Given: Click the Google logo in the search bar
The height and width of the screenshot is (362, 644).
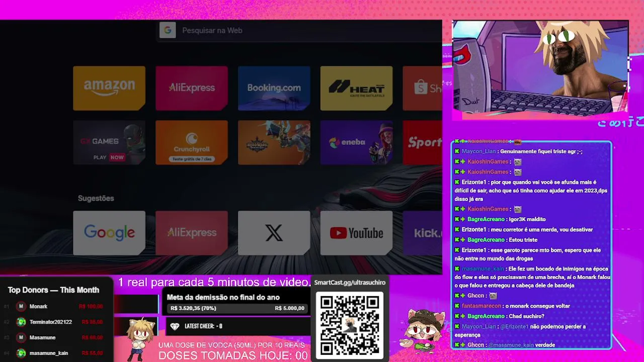Looking at the screenshot, I should point(168,30).
